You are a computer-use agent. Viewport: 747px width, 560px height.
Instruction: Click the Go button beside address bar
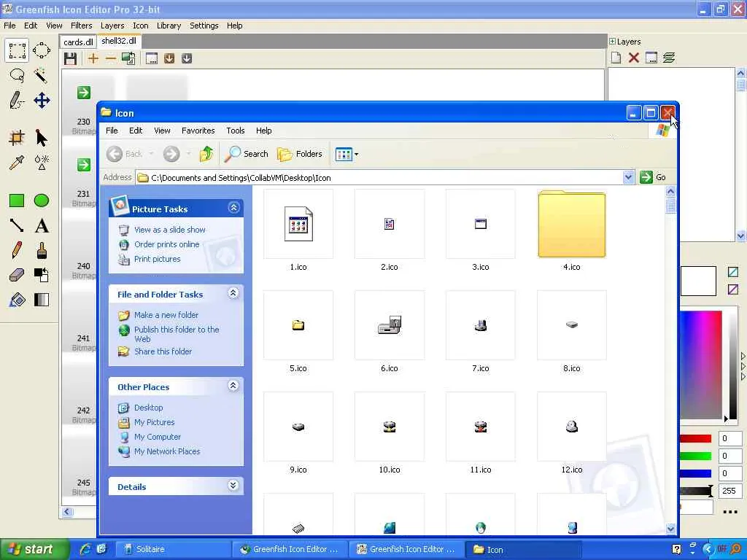pyautogui.click(x=653, y=178)
